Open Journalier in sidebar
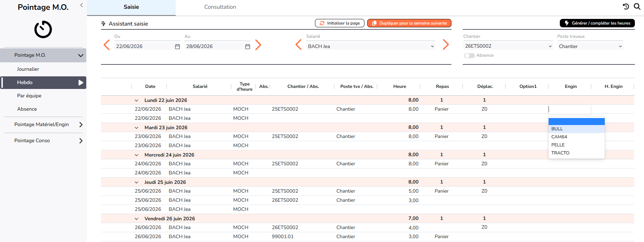 click(28, 69)
